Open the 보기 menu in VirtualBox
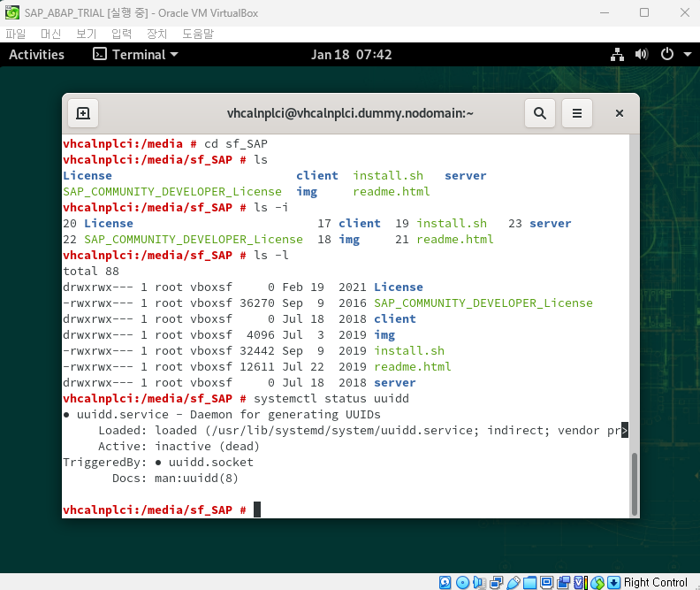The image size is (700, 590). tap(86, 34)
